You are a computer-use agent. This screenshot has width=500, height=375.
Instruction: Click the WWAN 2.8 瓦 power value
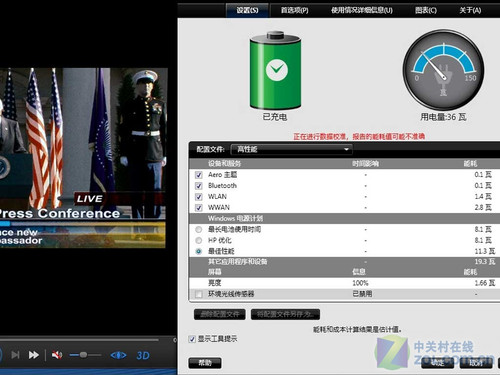483,208
